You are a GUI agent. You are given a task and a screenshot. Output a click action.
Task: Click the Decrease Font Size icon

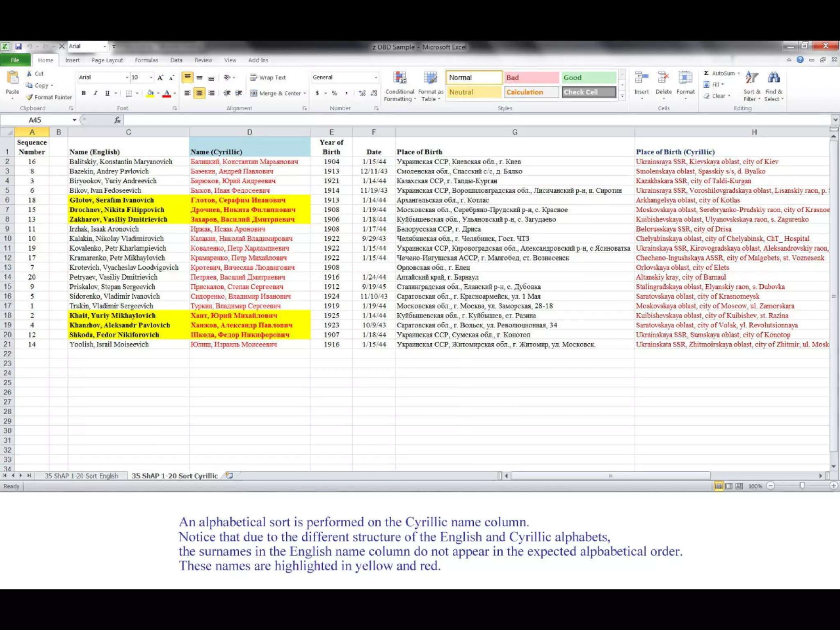172,78
